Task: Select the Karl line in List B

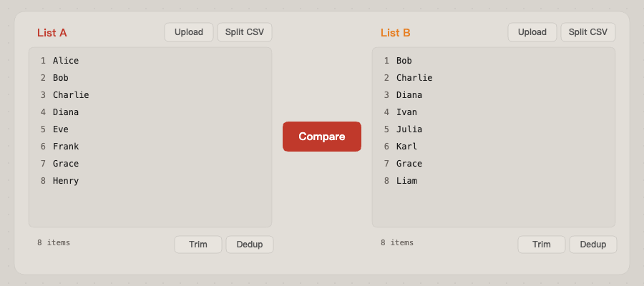Action: pyautogui.click(x=406, y=147)
